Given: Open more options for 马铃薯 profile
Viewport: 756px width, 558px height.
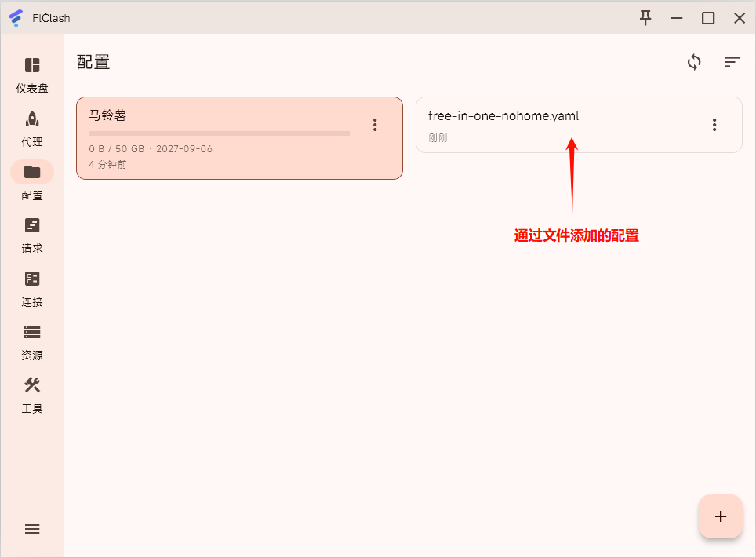Looking at the screenshot, I should click(375, 125).
